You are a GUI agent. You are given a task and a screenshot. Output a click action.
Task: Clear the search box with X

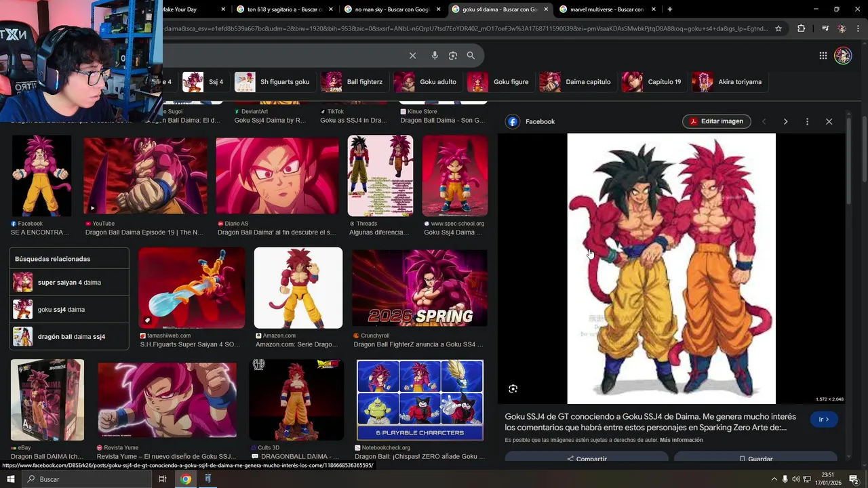pos(412,56)
